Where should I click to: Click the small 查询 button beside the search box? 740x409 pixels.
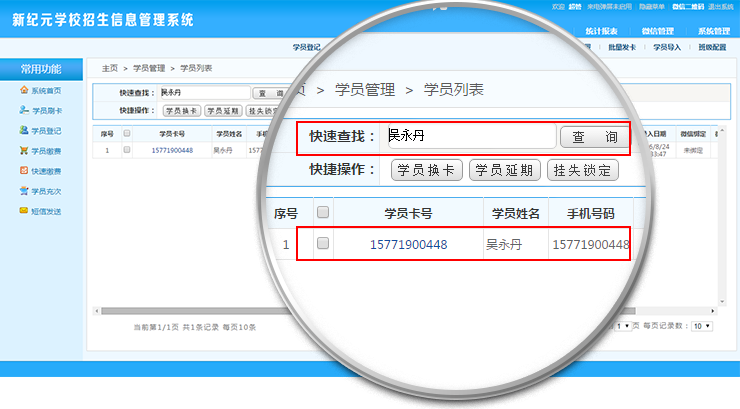[x=270, y=93]
